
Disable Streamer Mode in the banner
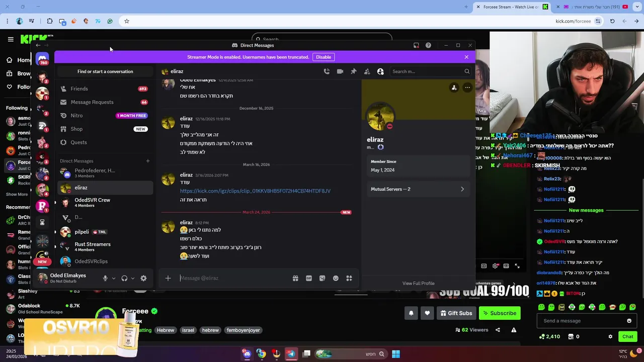324,57
